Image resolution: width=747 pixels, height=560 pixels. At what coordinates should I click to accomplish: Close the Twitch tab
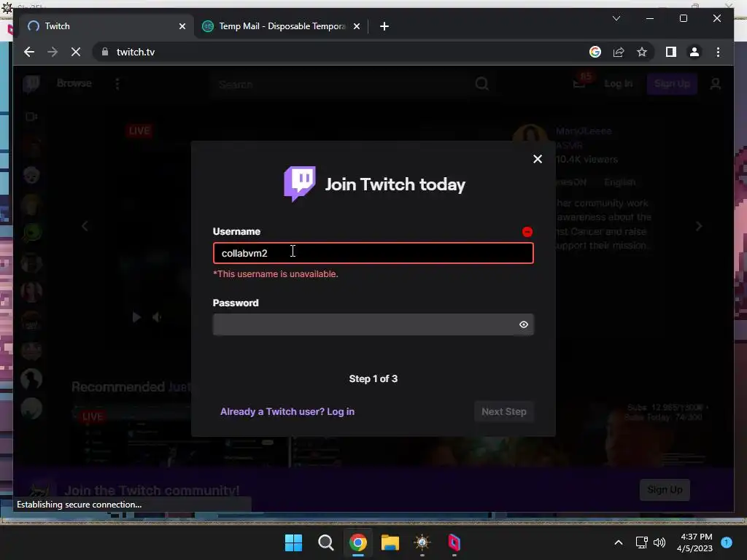(x=182, y=26)
